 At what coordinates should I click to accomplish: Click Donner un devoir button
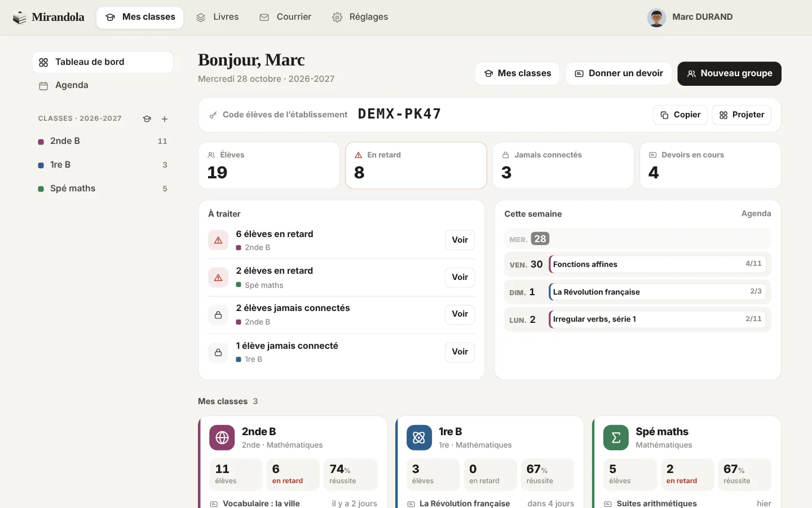619,73
